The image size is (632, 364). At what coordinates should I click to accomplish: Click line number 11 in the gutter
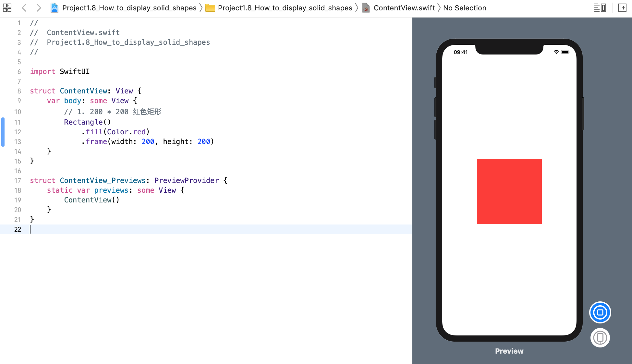pyautogui.click(x=18, y=122)
